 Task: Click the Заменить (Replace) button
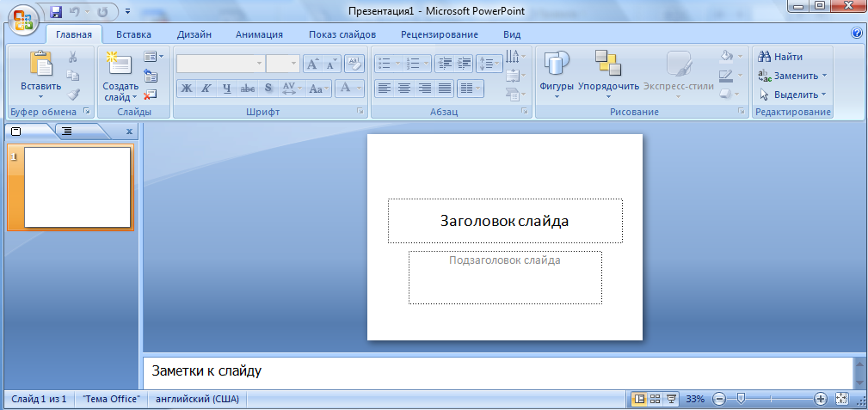click(x=792, y=76)
